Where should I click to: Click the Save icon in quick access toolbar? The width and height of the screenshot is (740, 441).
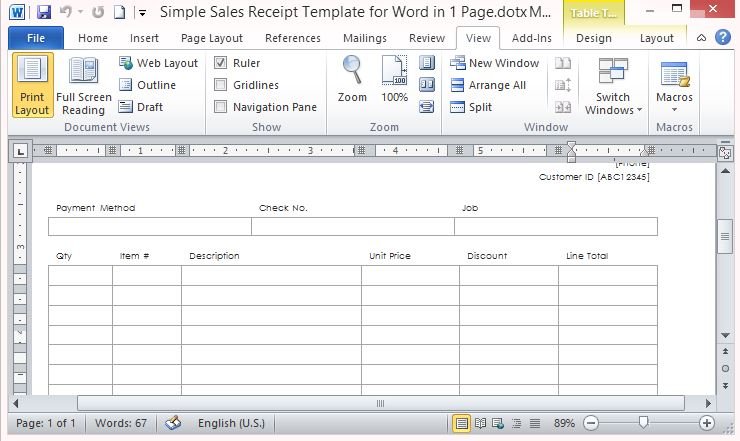click(x=43, y=12)
